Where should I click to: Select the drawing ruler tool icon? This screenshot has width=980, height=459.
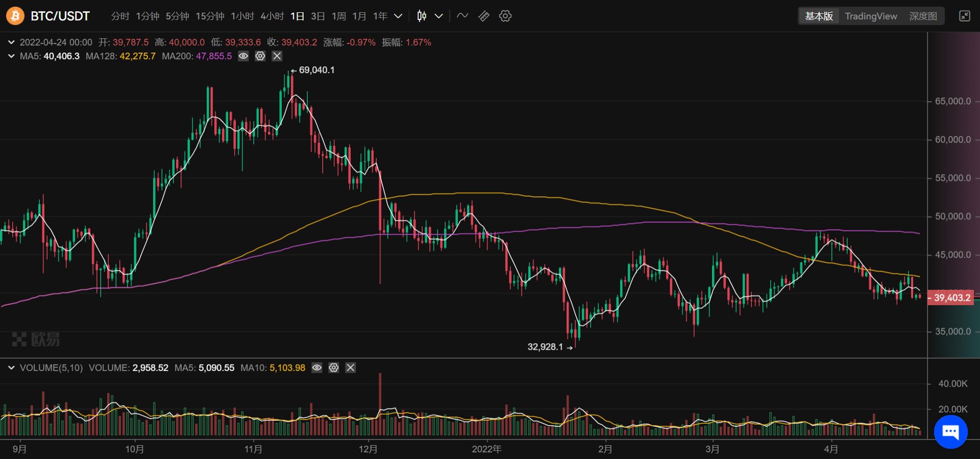click(x=484, y=16)
